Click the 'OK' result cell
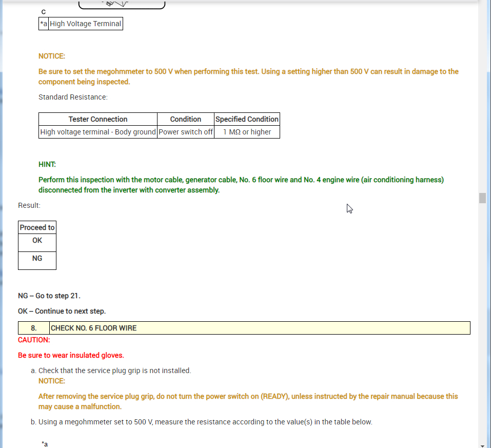 37,243
